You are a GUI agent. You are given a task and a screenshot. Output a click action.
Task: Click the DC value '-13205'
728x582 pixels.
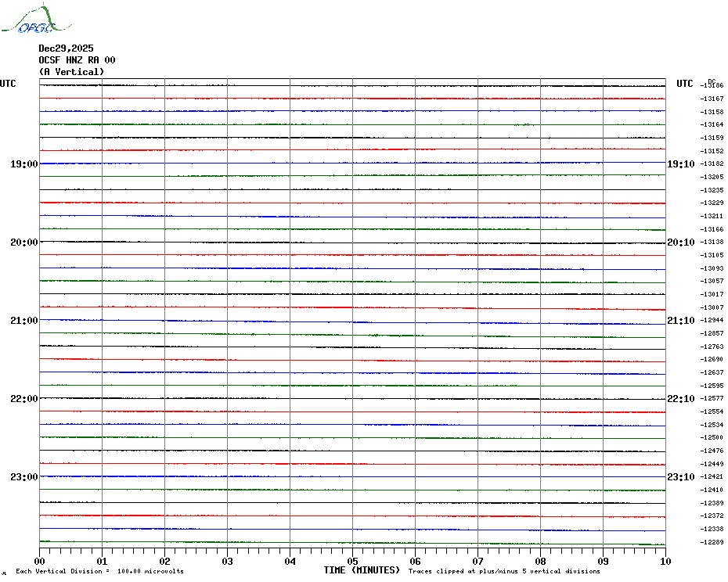pyautogui.click(x=712, y=178)
